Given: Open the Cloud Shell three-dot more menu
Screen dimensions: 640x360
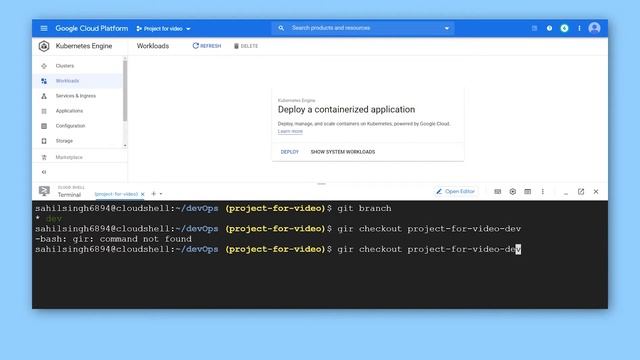Looking at the screenshot, I should pos(542,191).
